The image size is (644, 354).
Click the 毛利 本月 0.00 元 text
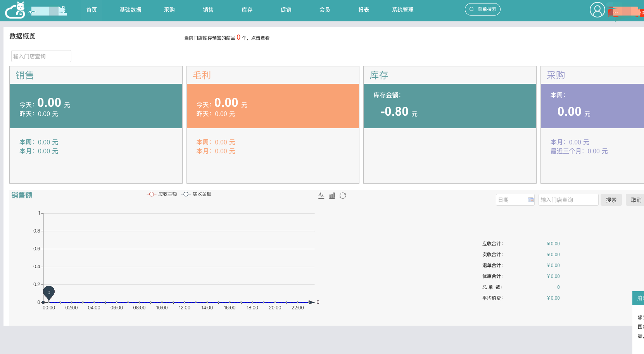pos(216,151)
